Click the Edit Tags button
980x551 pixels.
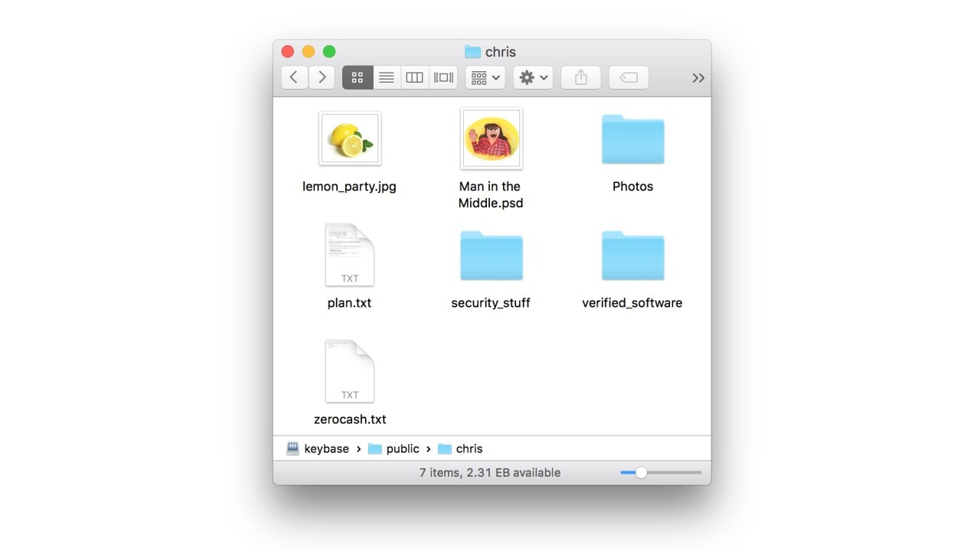coord(629,77)
